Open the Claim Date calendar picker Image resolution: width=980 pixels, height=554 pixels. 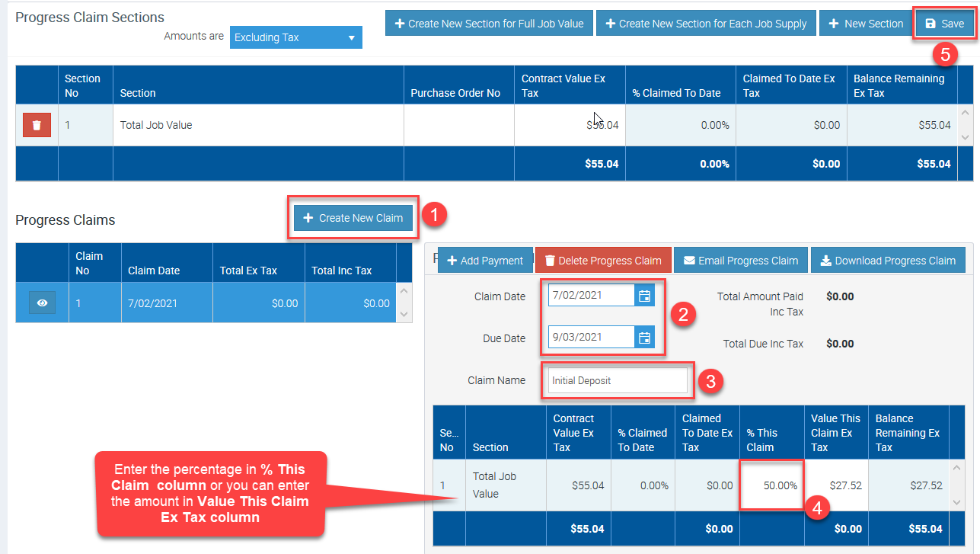point(644,296)
